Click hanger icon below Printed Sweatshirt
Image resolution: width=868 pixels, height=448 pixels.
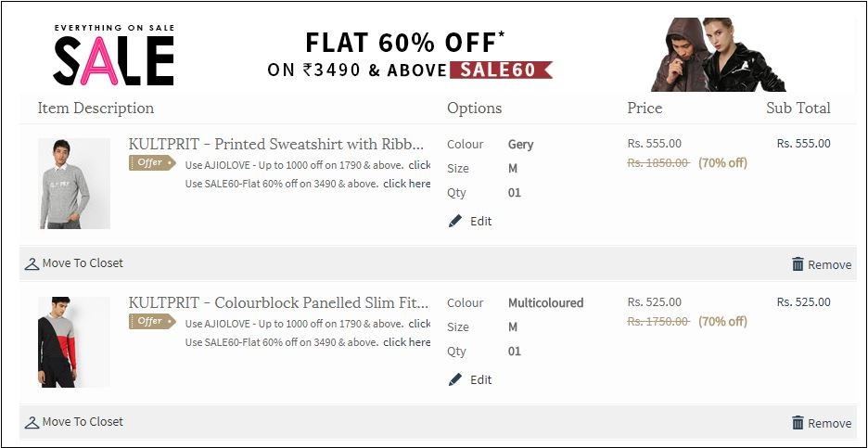point(32,263)
